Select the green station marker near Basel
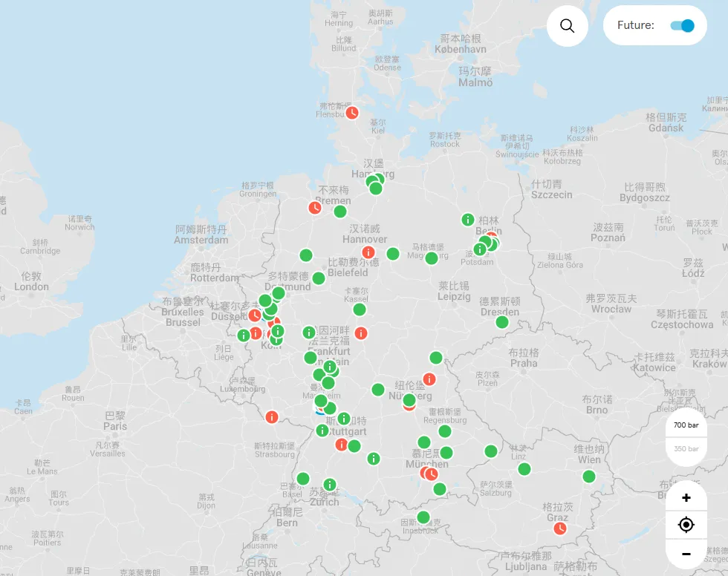728x576 pixels. pos(303,479)
